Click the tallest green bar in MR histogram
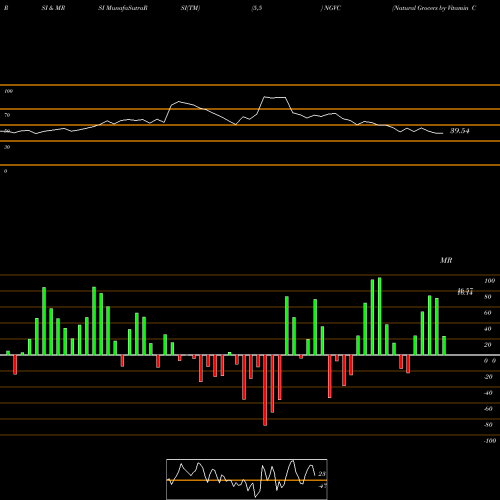The height and width of the screenshot is (500, 500). coord(380,316)
